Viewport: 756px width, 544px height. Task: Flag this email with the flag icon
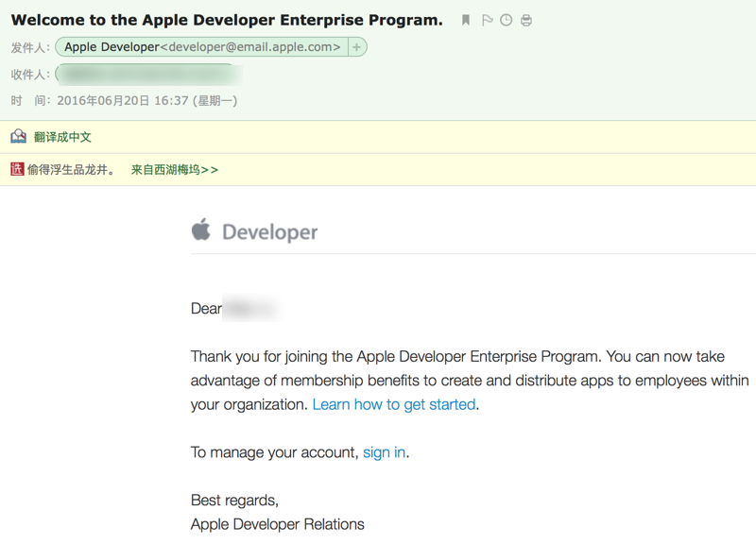pos(487,20)
